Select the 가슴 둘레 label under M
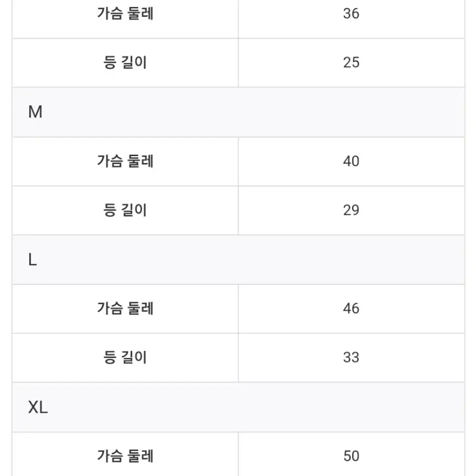The width and height of the screenshot is (476, 476). [x=125, y=161]
